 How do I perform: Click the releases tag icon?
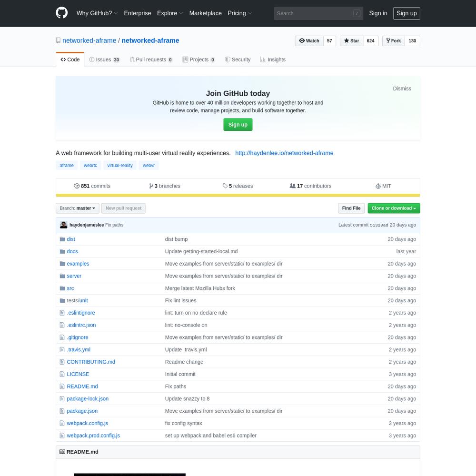pos(225,186)
